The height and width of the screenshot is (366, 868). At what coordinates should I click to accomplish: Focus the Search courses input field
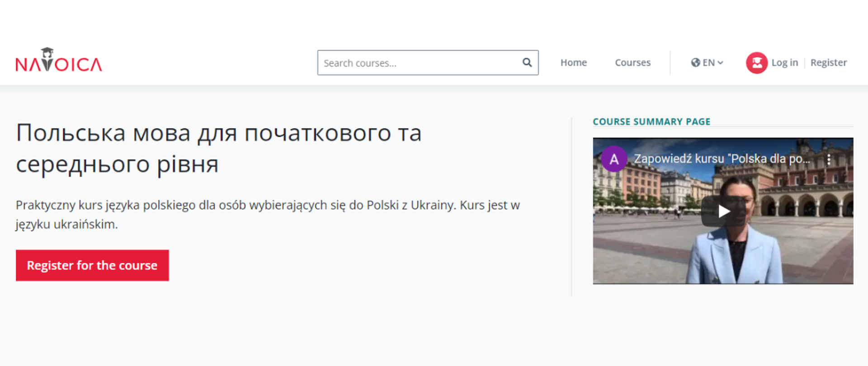pyautogui.click(x=418, y=63)
